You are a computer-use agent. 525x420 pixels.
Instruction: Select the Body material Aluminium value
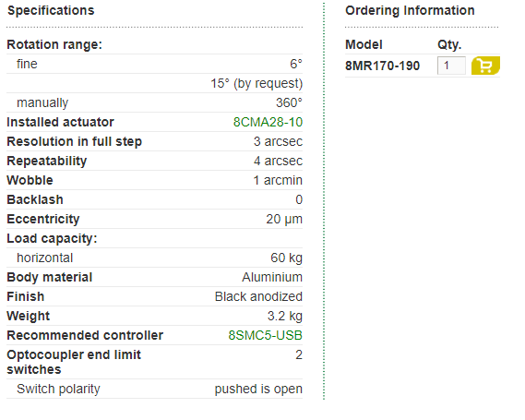(x=272, y=277)
